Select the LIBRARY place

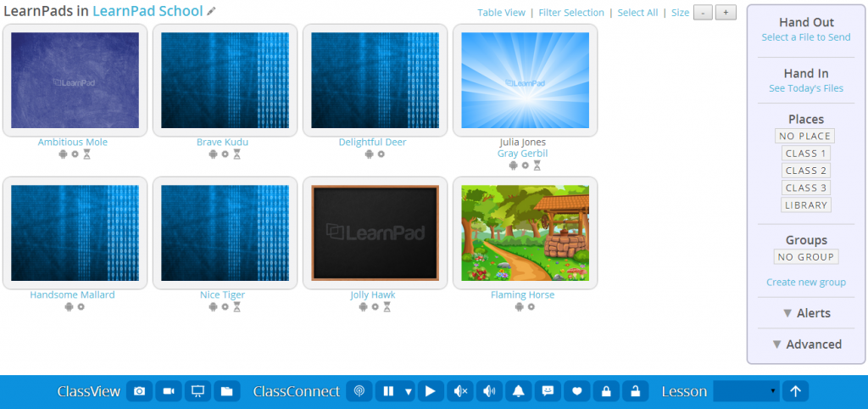coord(806,205)
